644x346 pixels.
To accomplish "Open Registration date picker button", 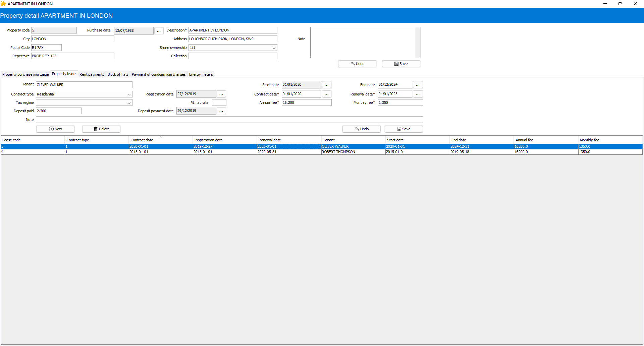I will [x=221, y=94].
